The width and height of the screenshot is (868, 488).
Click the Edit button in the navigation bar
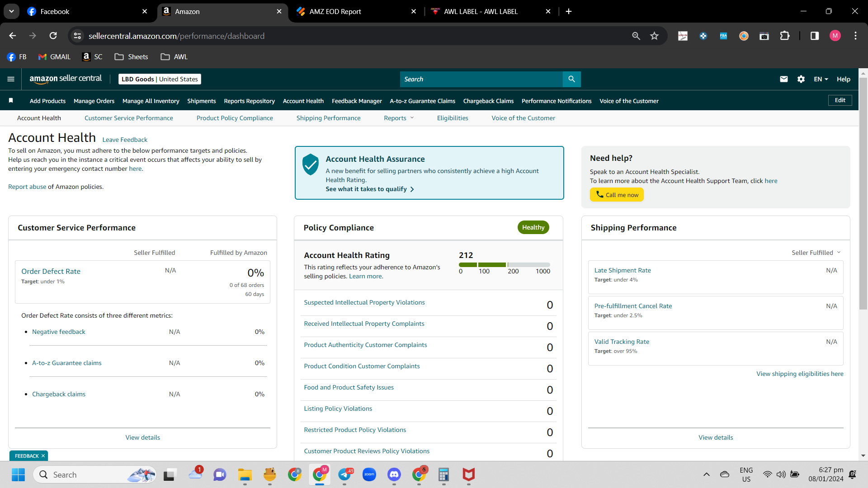pos(840,100)
